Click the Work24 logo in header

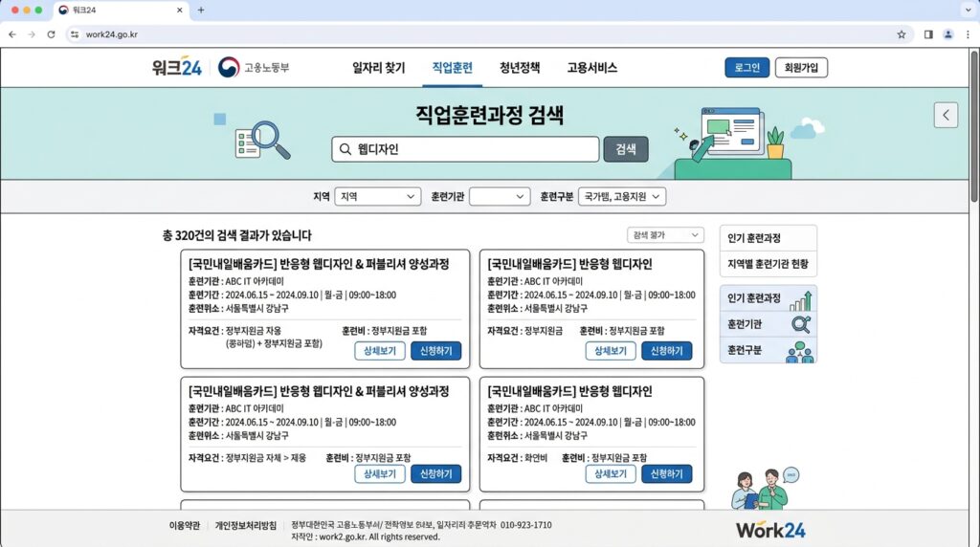point(177,68)
